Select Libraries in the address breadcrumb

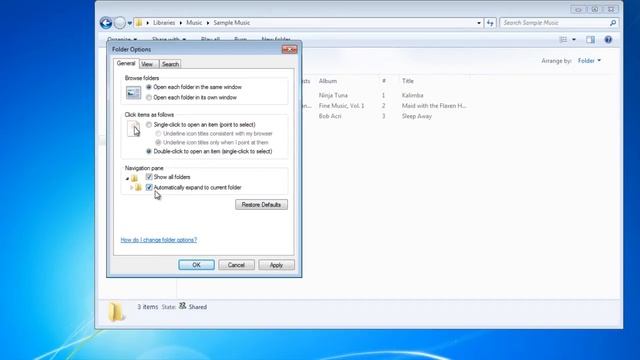pos(164,23)
